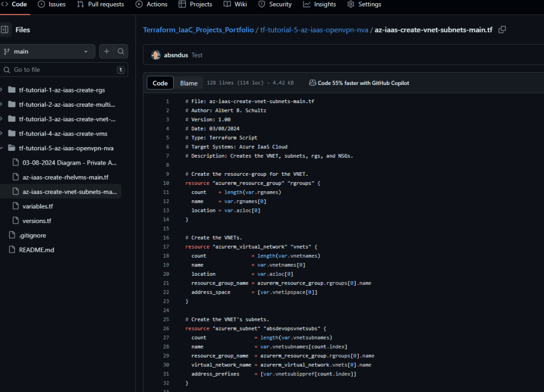The image size is (544, 392).
Task: Click the absndus avatar image
Action: tap(156, 55)
